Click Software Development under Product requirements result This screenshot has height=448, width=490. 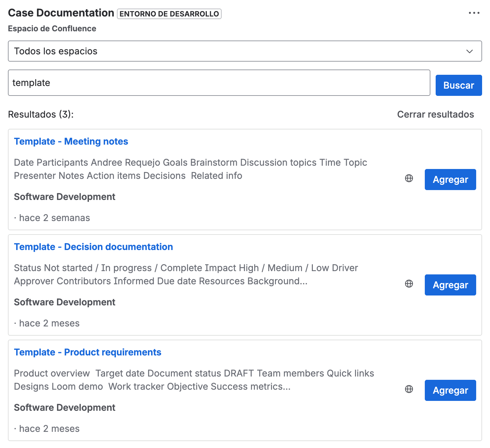(65, 407)
